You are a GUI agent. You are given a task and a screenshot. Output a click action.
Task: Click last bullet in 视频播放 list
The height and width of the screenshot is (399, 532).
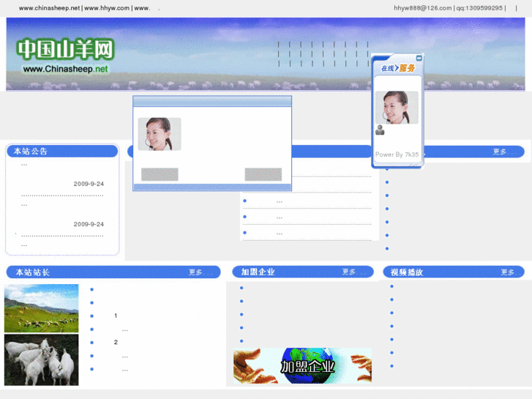pos(392,366)
